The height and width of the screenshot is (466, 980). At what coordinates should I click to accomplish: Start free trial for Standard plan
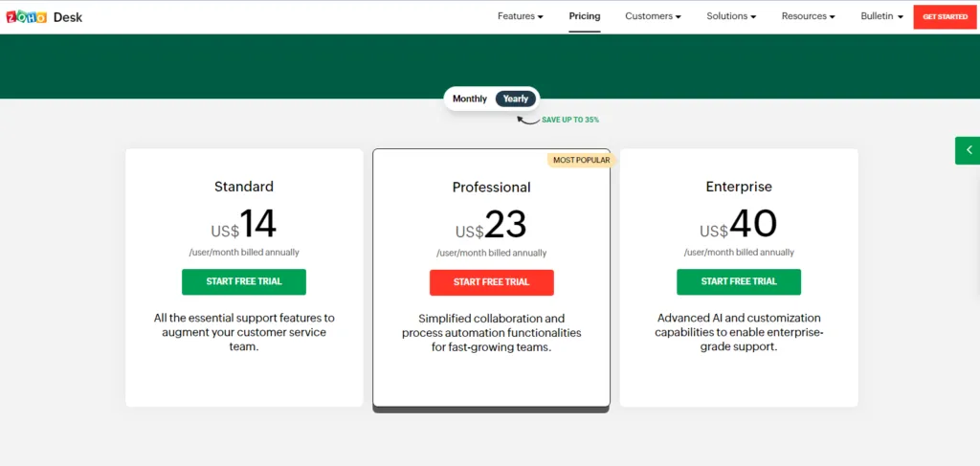coord(244,281)
